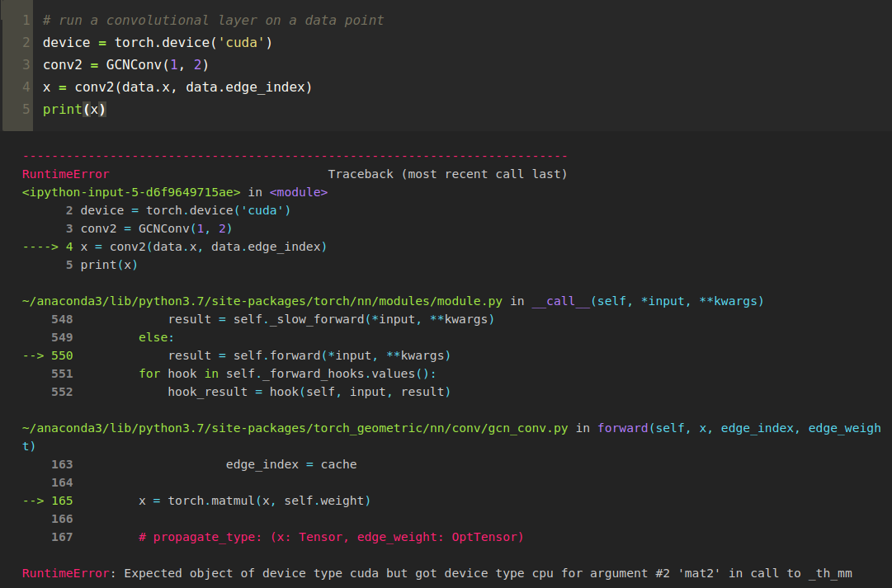Click the RuntimeError heading above the traceback
Screen dimensions: 892x588
pos(65,173)
